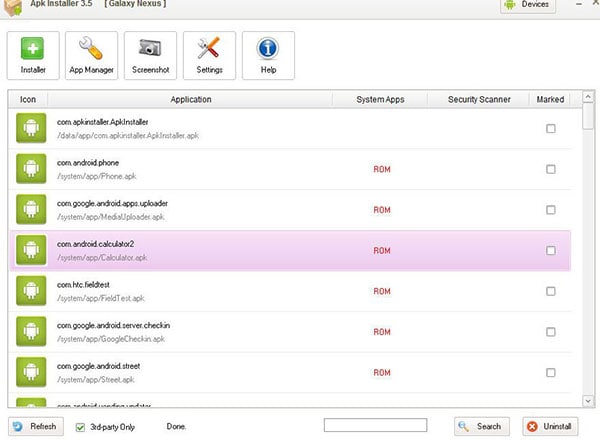Image resolution: width=600 pixels, height=440 pixels.
Task: Open the Screenshot tool
Action: pyautogui.click(x=150, y=55)
